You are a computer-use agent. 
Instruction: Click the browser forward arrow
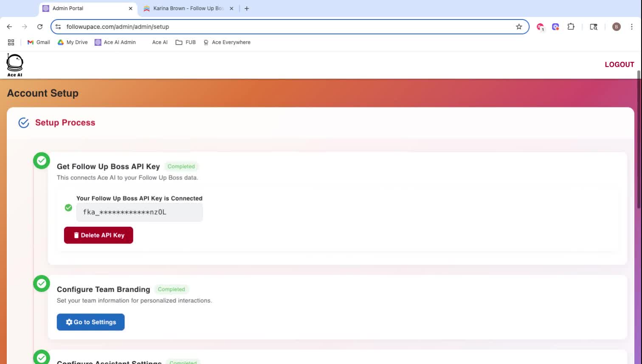point(25,27)
